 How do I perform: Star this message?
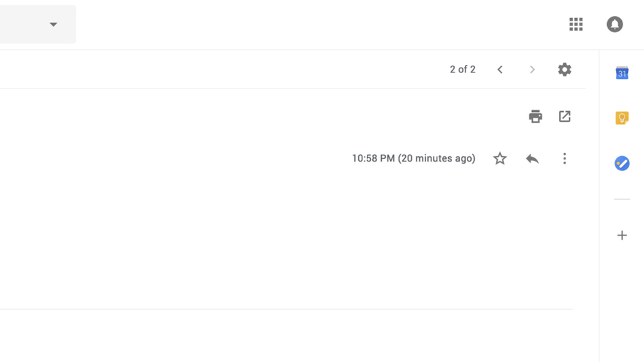pyautogui.click(x=500, y=158)
